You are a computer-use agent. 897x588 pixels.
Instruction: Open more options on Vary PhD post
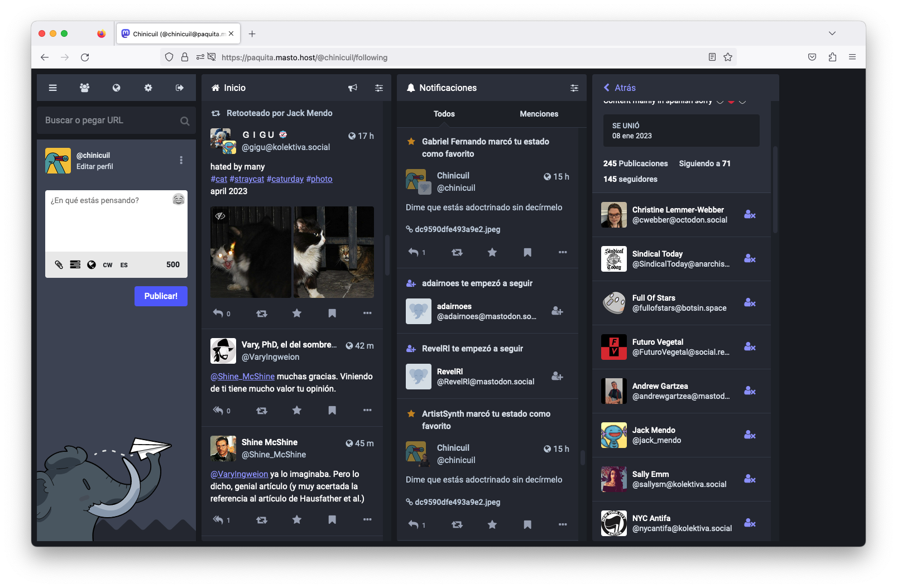coord(367,410)
